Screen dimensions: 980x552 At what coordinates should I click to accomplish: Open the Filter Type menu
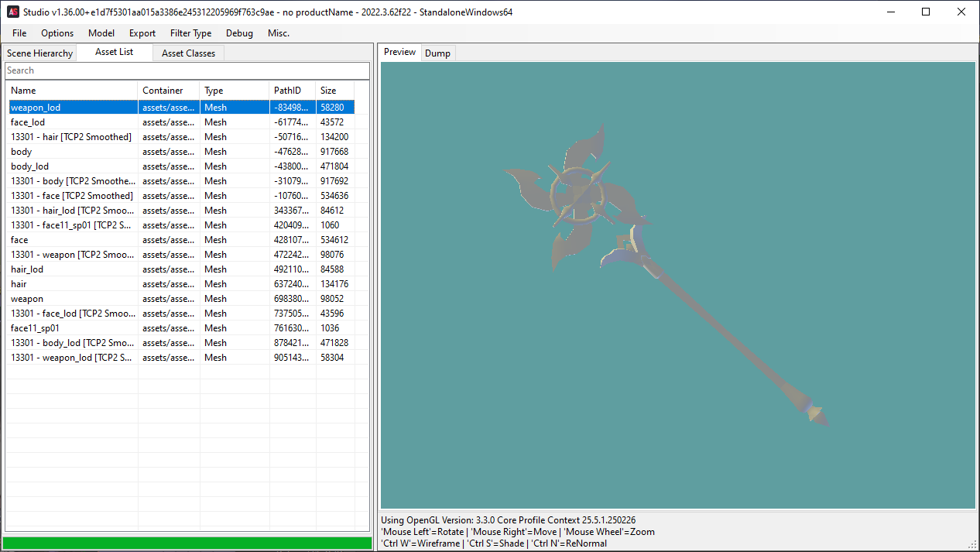[x=191, y=33]
